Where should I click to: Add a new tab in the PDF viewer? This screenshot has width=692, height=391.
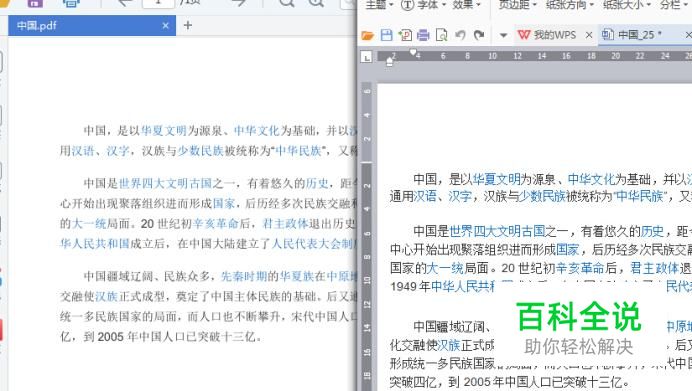click(x=188, y=25)
